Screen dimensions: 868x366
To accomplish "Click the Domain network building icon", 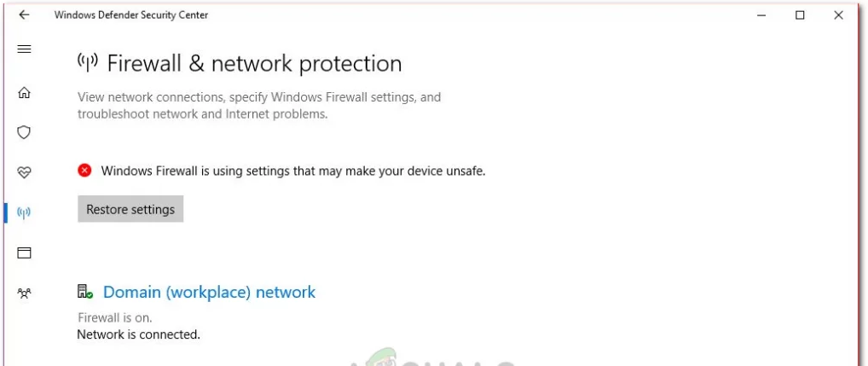I will coord(84,292).
